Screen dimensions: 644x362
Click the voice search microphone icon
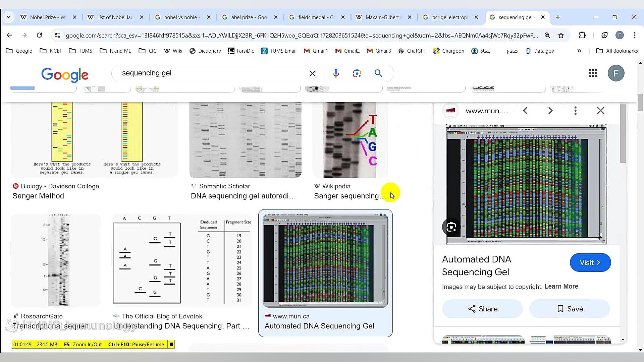click(336, 73)
